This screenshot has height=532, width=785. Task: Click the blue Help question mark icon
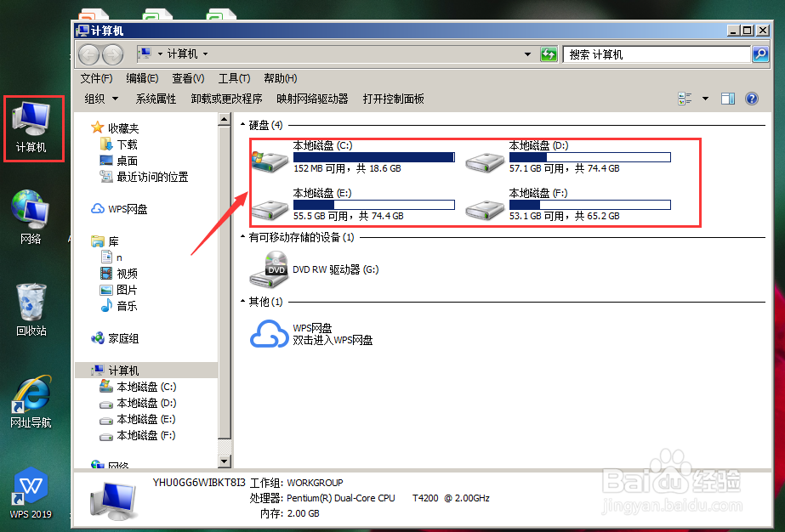point(750,98)
